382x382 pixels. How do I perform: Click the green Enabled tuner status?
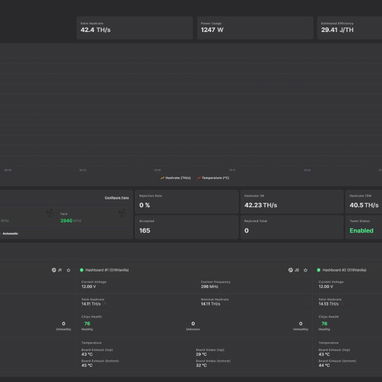(x=361, y=231)
